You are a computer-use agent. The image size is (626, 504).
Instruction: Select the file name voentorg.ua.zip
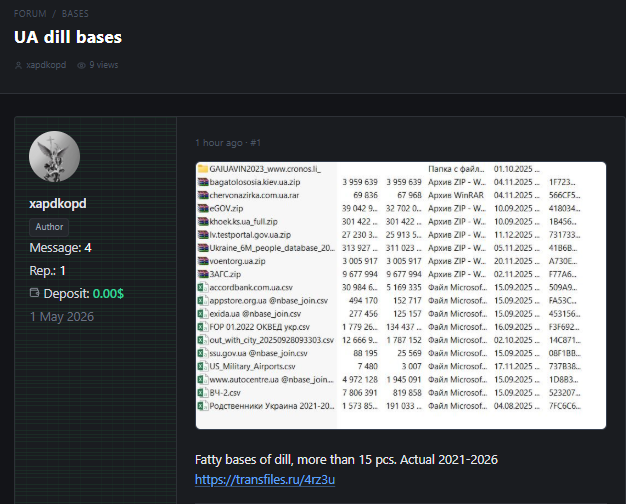tap(237, 261)
